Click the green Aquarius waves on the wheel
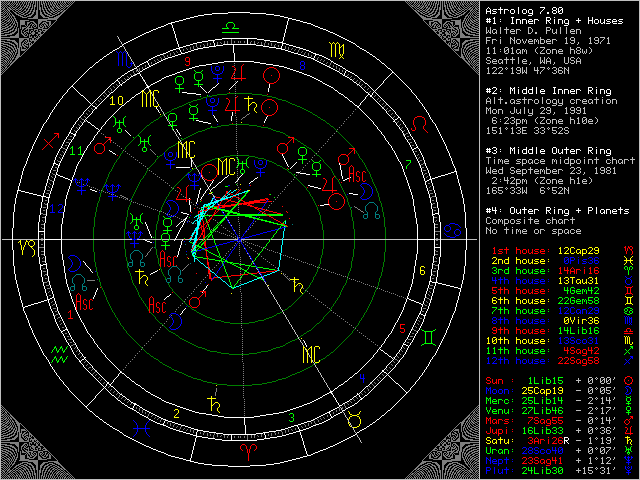 click(59, 352)
